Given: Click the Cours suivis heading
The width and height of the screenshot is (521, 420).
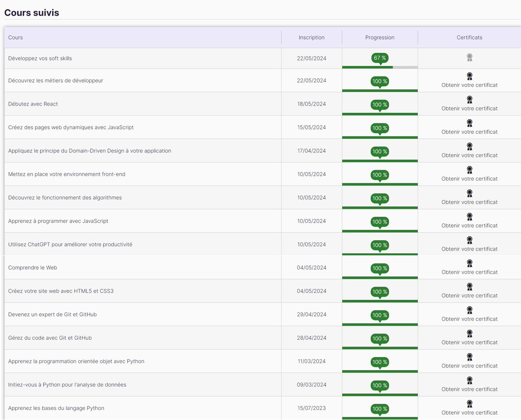Looking at the screenshot, I should point(32,13).
